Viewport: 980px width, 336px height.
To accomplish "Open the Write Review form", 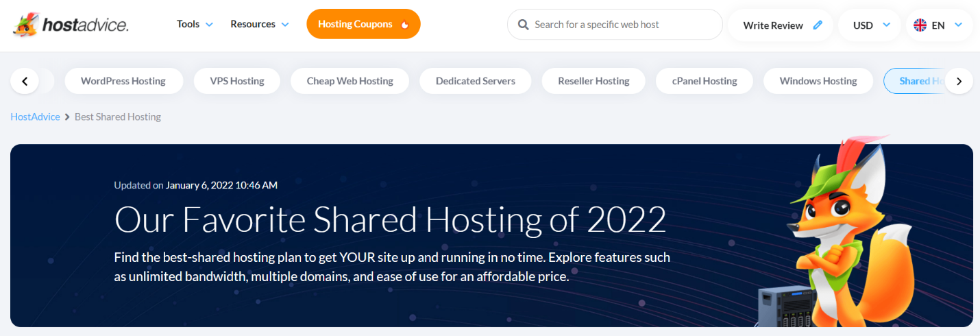I will pos(781,25).
